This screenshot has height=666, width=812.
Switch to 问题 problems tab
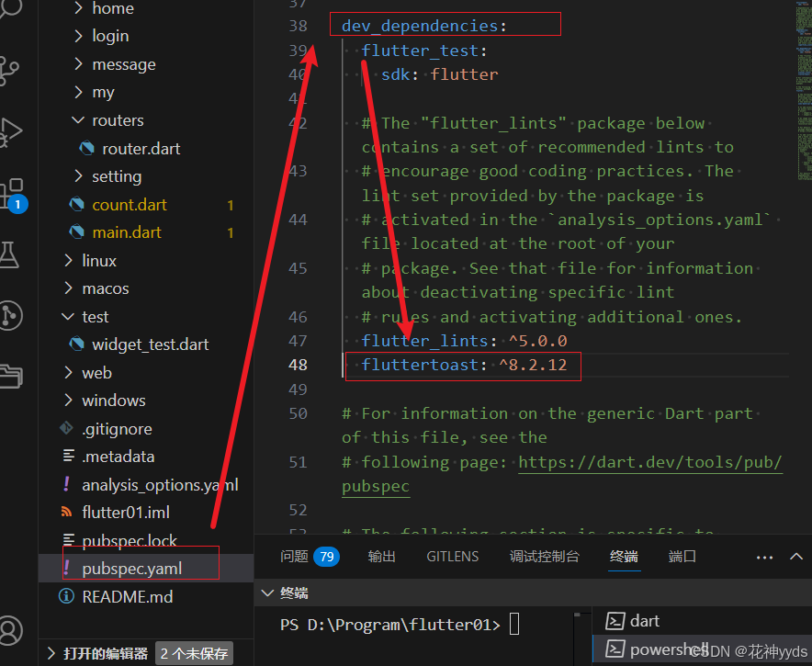coord(294,556)
